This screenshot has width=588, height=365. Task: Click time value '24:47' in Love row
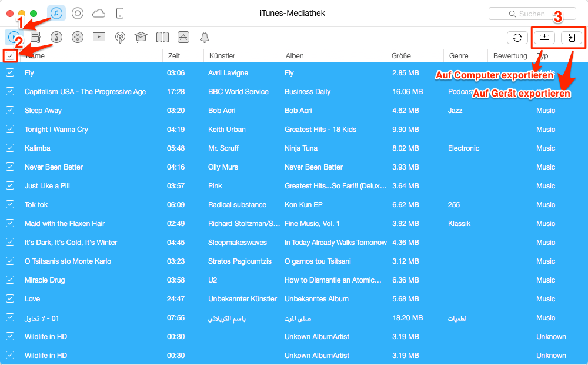(175, 299)
